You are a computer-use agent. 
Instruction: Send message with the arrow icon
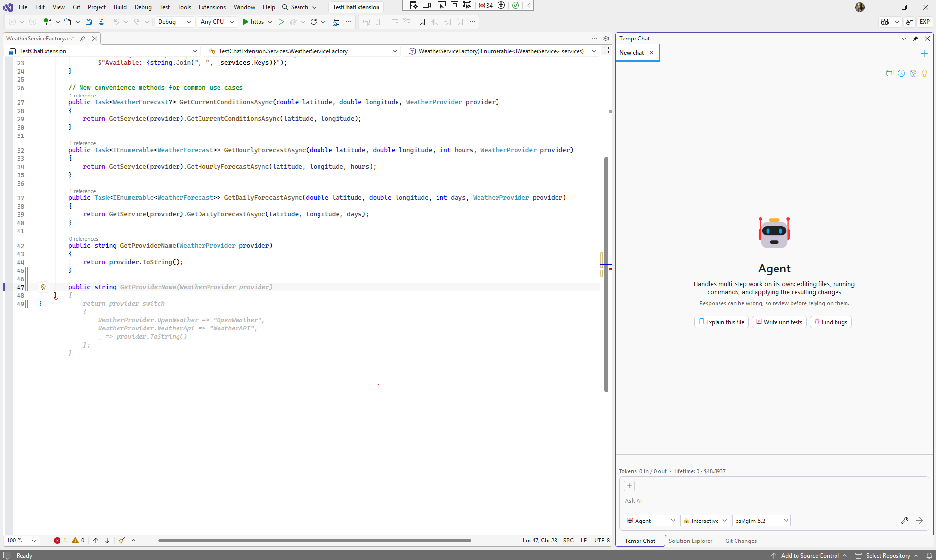click(919, 521)
